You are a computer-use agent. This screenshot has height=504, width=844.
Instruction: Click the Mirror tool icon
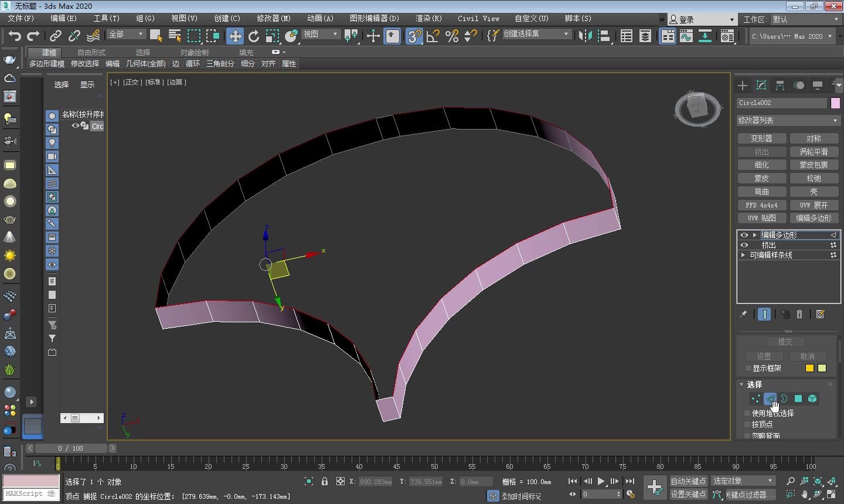click(x=585, y=36)
